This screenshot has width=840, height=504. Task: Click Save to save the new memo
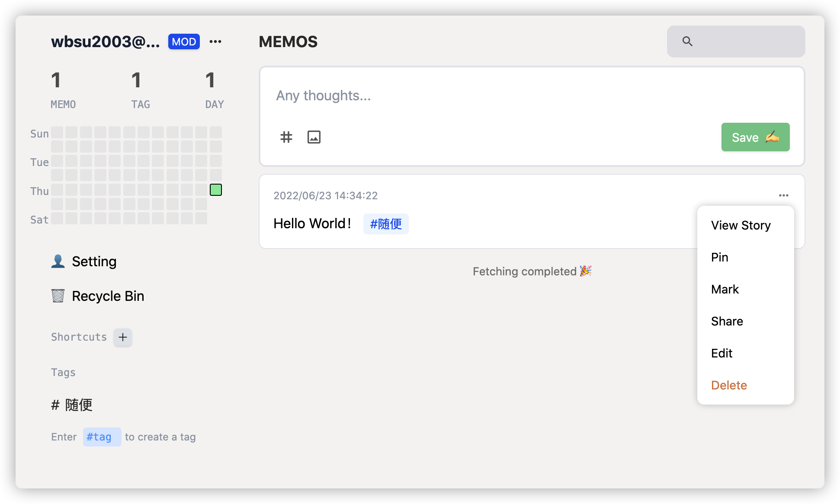[755, 137]
